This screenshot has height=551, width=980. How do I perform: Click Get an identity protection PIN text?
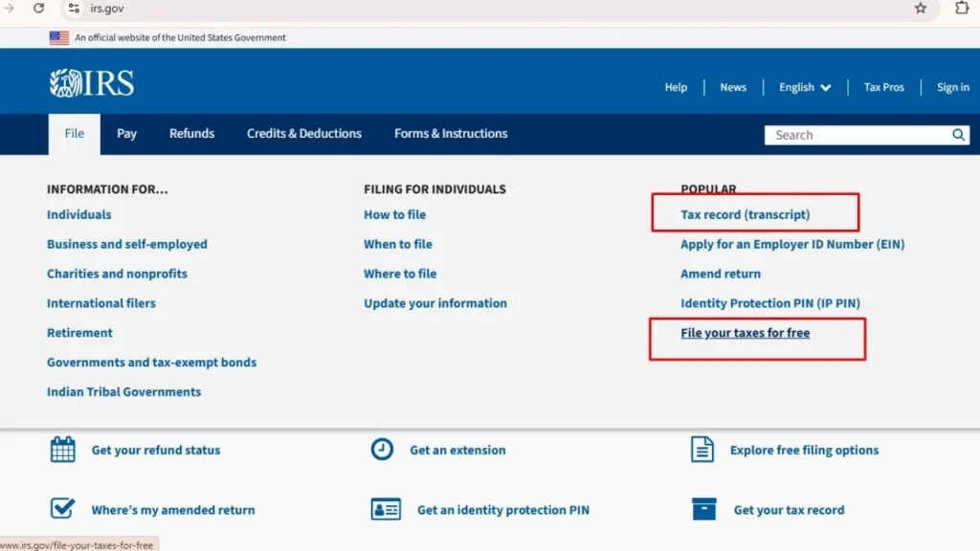point(503,510)
